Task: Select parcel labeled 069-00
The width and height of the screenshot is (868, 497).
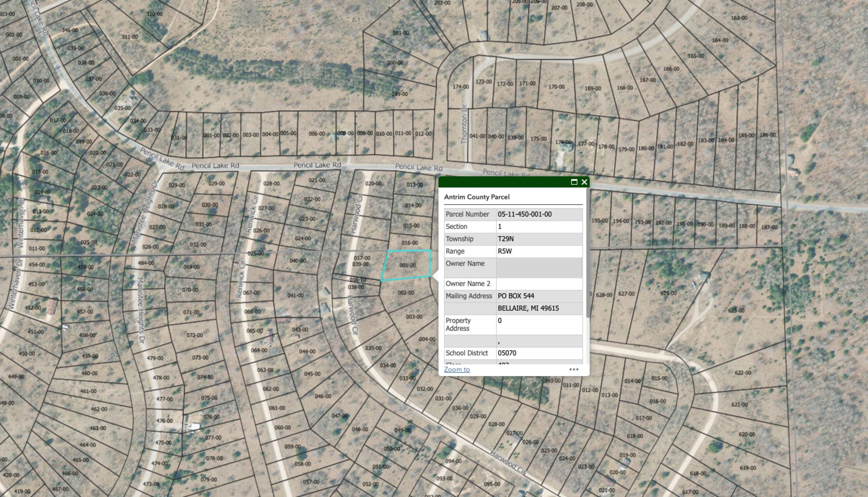Action: [x=191, y=267]
